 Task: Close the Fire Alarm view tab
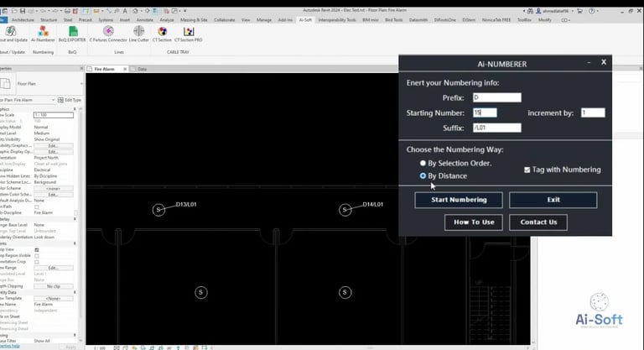[x=125, y=69]
